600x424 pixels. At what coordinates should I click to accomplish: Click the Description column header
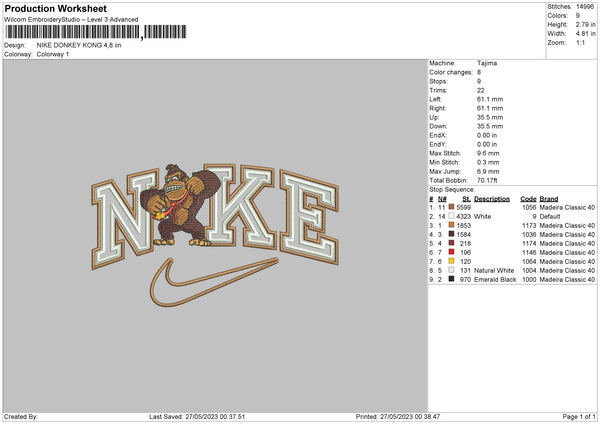[x=492, y=199]
